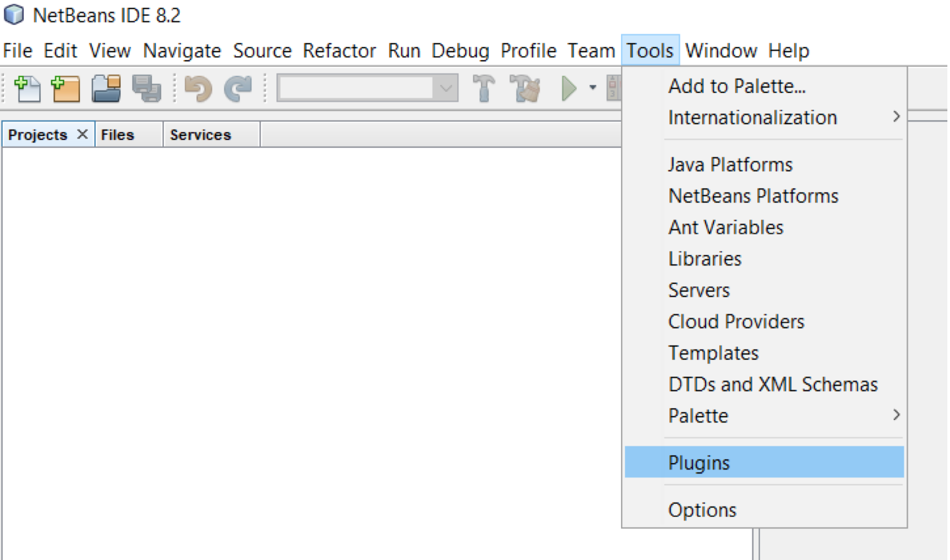Screen dimensions: 950x560
Task: Open the Help menu
Action: tap(789, 51)
